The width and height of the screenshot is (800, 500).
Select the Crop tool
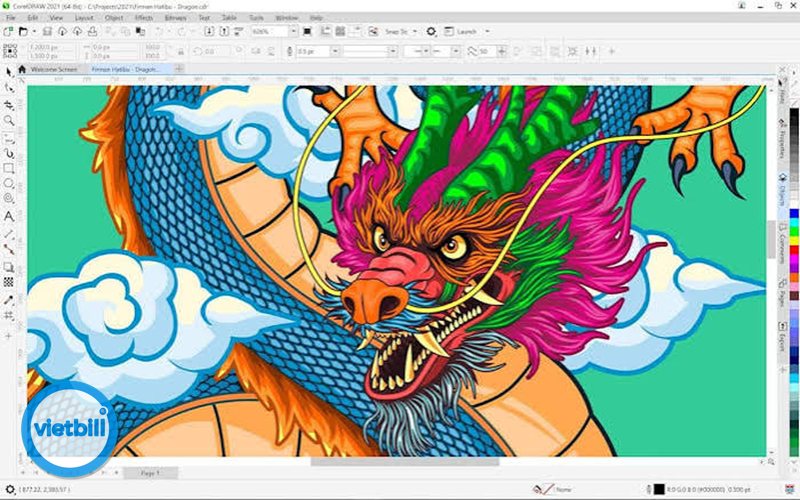(x=9, y=105)
